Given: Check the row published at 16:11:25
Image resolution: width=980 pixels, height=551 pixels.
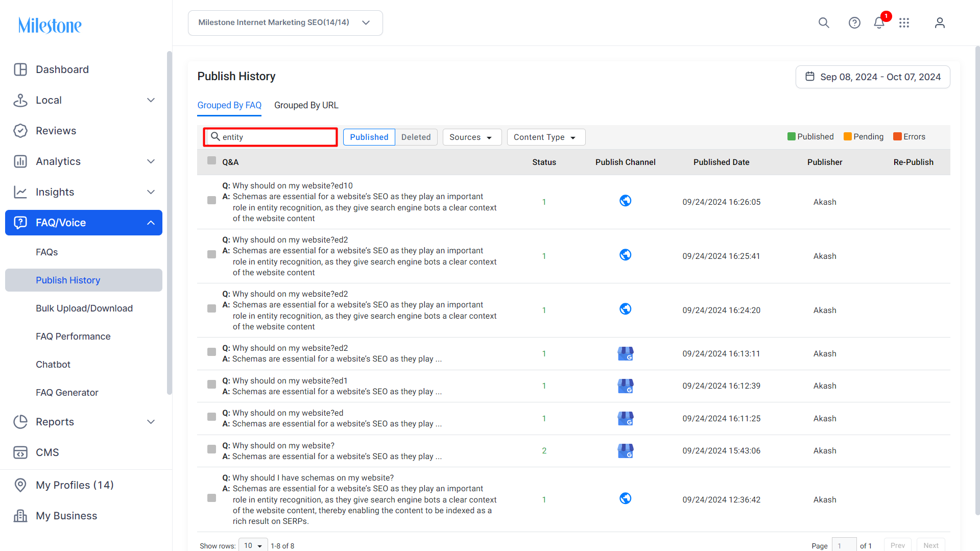Looking at the screenshot, I should (x=211, y=417).
